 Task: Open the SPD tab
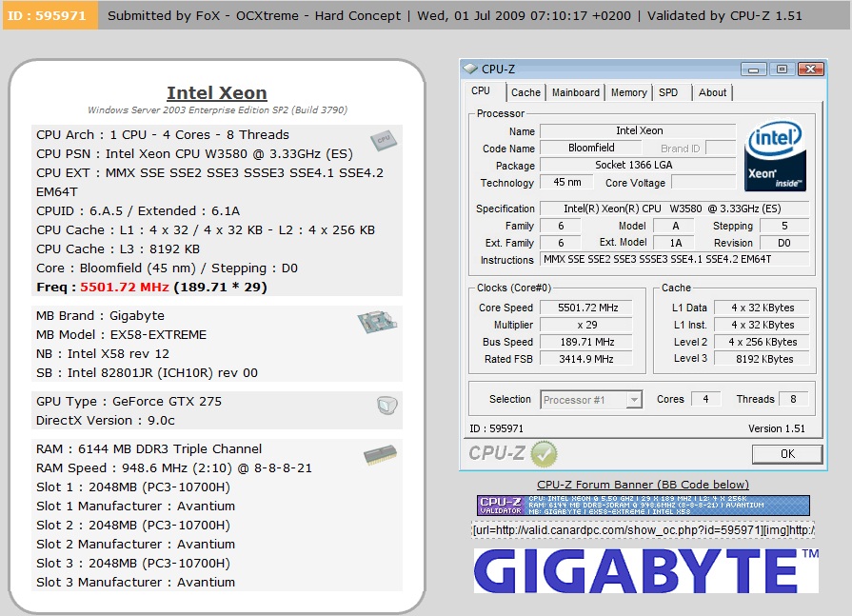[x=668, y=93]
